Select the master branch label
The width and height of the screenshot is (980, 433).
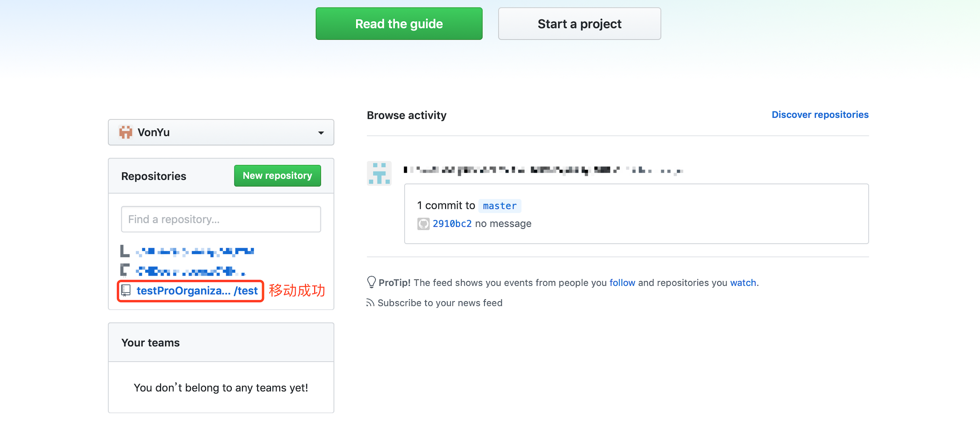(x=500, y=206)
